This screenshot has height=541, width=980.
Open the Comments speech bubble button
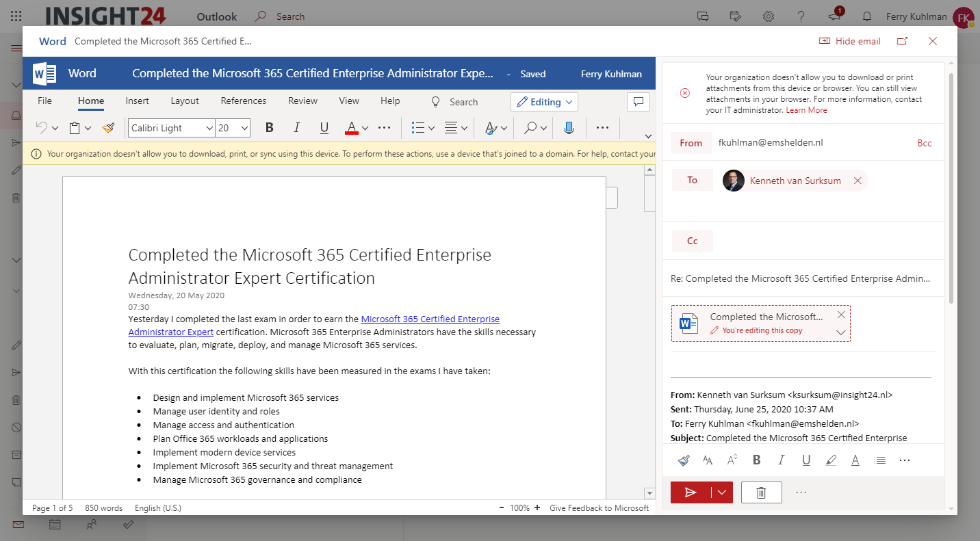(638, 102)
